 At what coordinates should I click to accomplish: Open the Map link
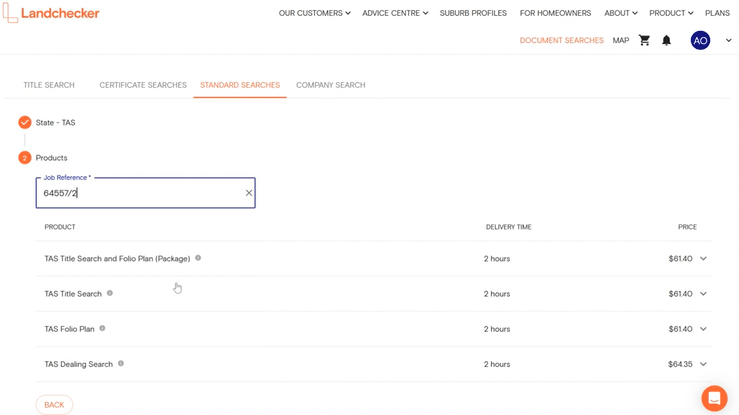(621, 41)
